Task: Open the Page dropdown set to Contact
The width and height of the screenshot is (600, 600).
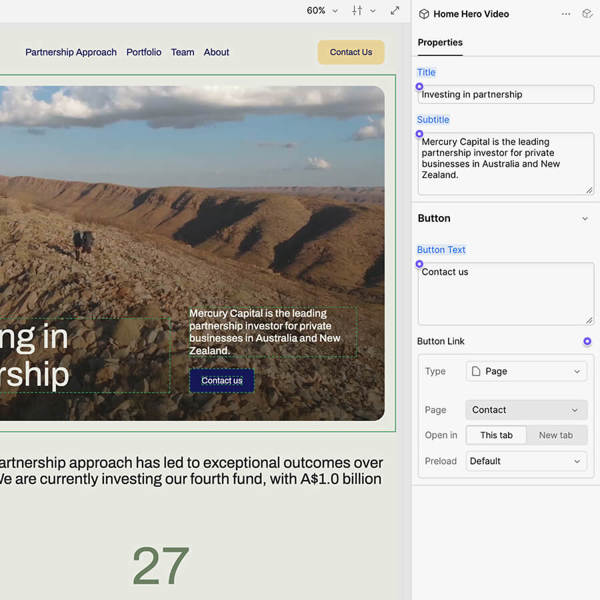Action: [x=526, y=410]
